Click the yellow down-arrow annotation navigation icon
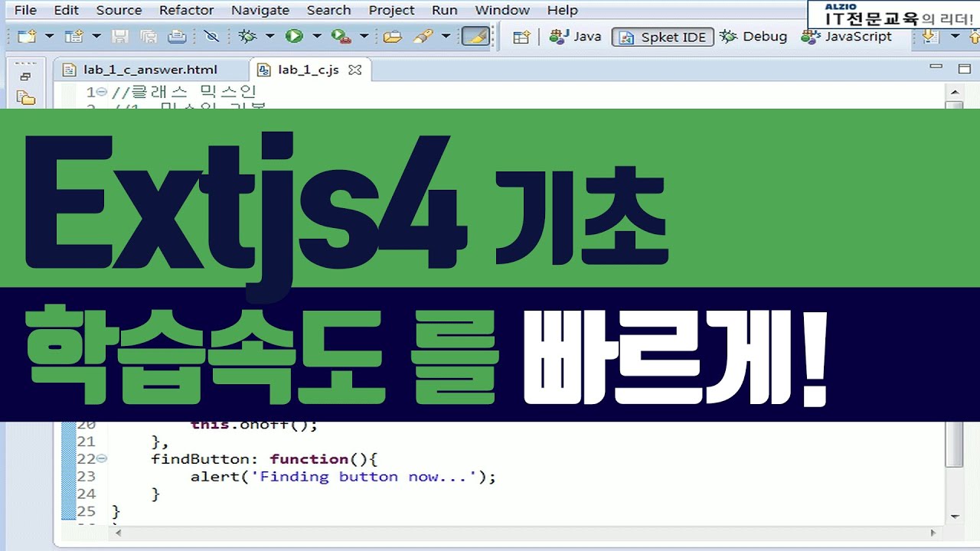 tap(930, 36)
